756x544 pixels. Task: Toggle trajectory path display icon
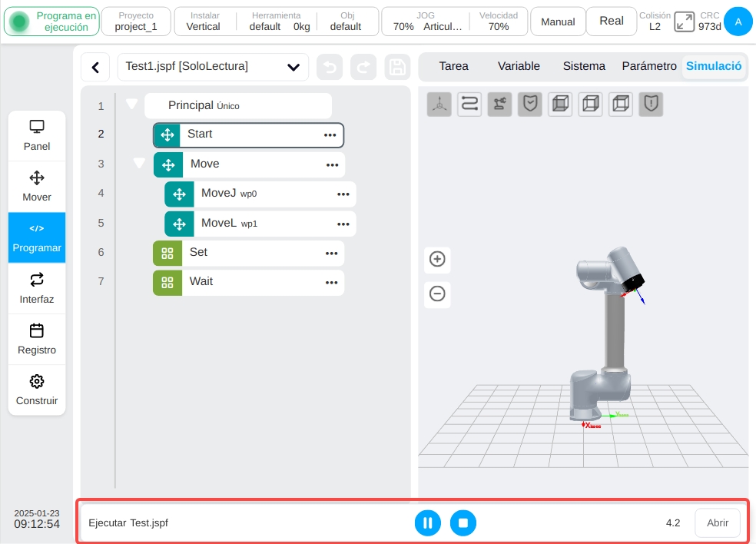pos(469,104)
